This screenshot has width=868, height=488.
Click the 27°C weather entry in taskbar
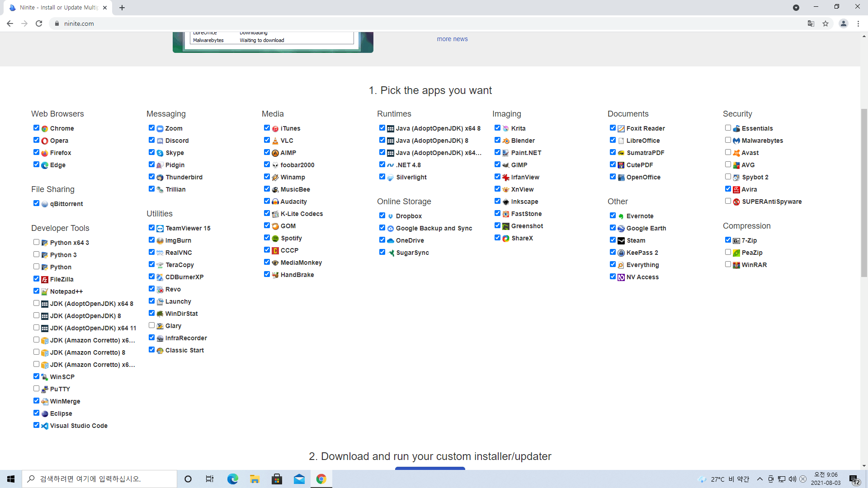click(723, 479)
